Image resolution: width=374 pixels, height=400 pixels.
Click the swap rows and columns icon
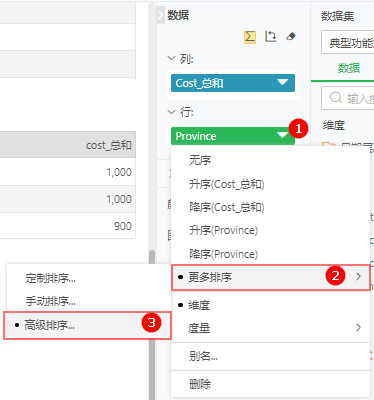[x=271, y=37]
